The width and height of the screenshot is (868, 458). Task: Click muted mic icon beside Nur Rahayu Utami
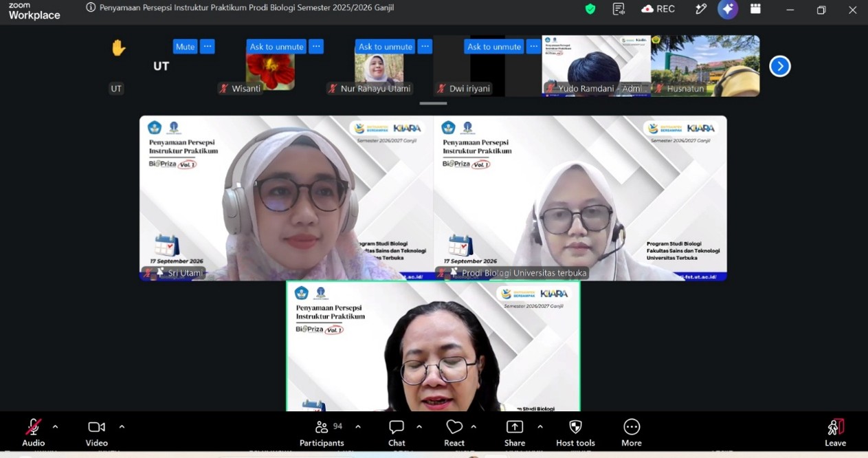333,89
